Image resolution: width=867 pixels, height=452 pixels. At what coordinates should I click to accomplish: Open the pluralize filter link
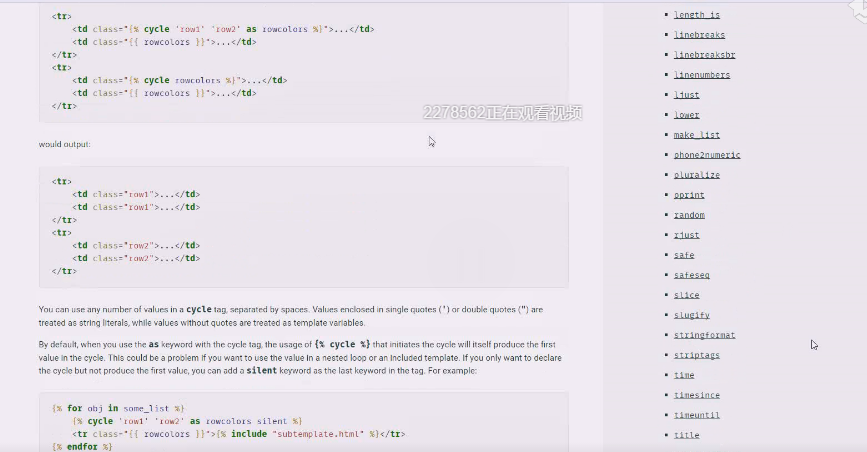point(697,175)
